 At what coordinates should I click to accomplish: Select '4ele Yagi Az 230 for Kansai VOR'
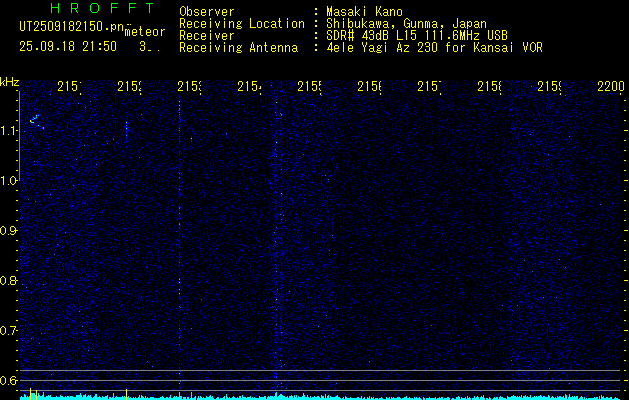click(434, 48)
